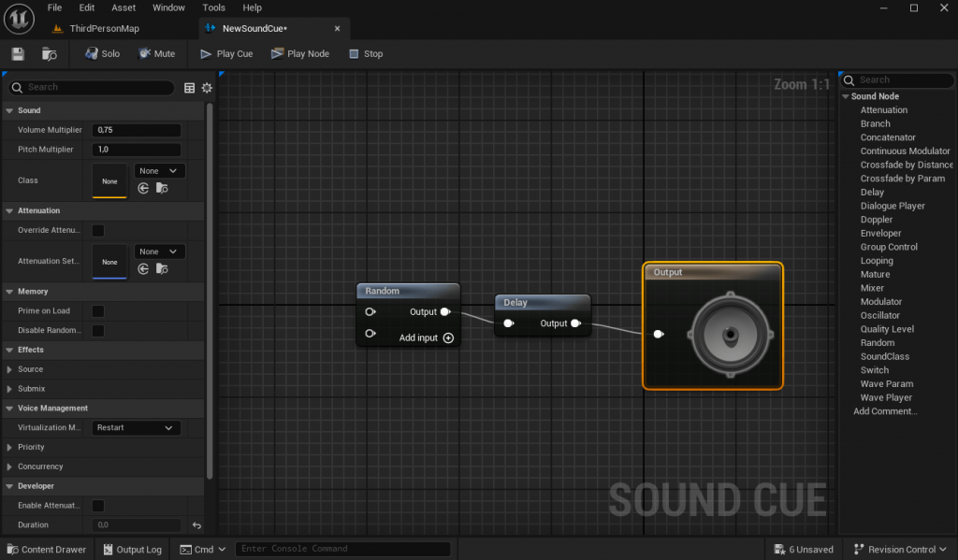Click the Solo icon in the toolbar
958x560 pixels.
[x=101, y=53]
